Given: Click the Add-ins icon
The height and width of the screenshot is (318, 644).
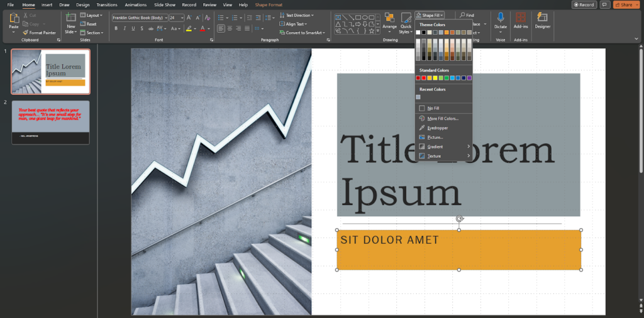Looking at the screenshot, I should coord(521,21).
